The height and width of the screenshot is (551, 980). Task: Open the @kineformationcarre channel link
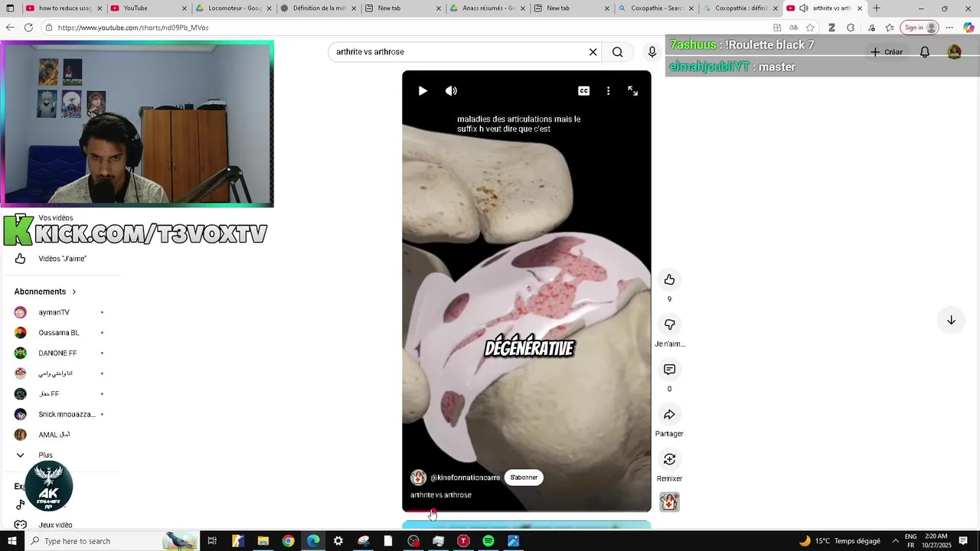click(x=465, y=478)
